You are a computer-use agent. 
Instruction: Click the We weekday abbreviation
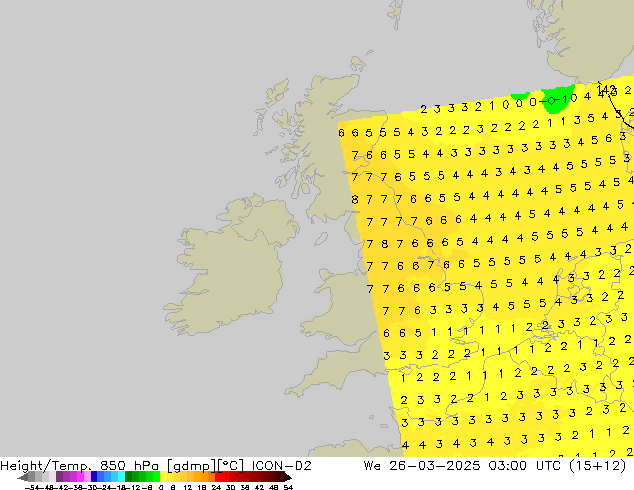372,466
